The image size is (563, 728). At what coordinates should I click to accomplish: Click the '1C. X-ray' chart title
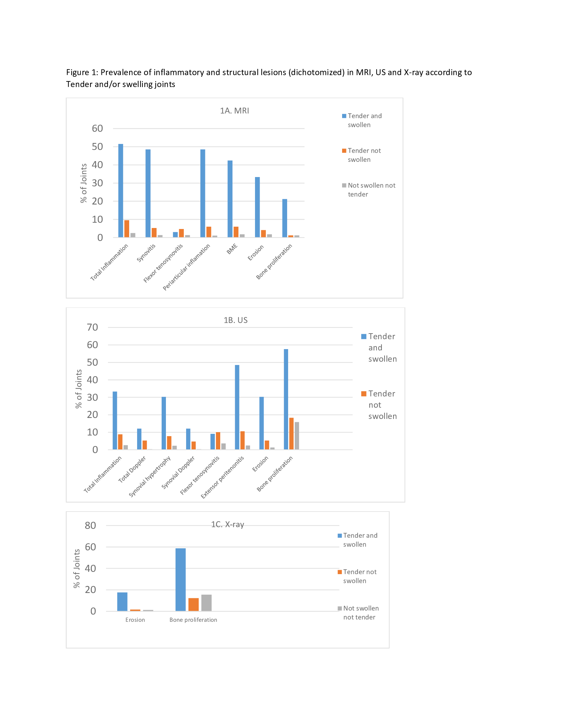click(x=228, y=524)
